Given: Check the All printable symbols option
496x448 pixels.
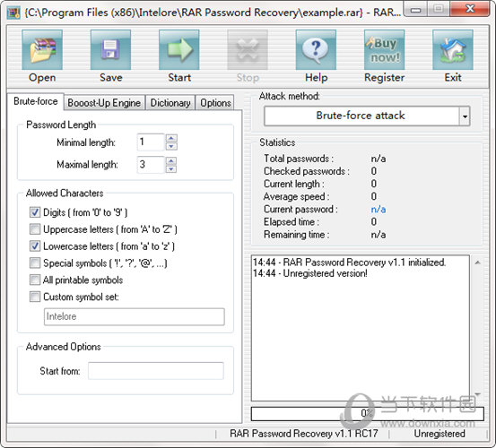Looking at the screenshot, I should (x=35, y=280).
